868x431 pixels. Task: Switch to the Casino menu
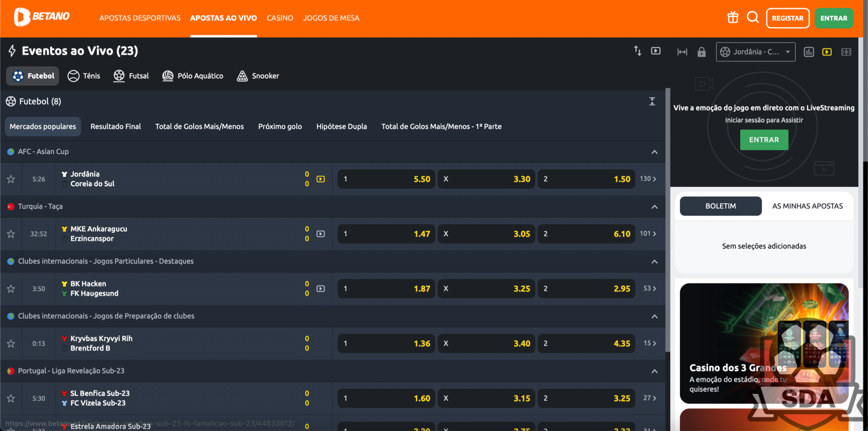(x=280, y=18)
